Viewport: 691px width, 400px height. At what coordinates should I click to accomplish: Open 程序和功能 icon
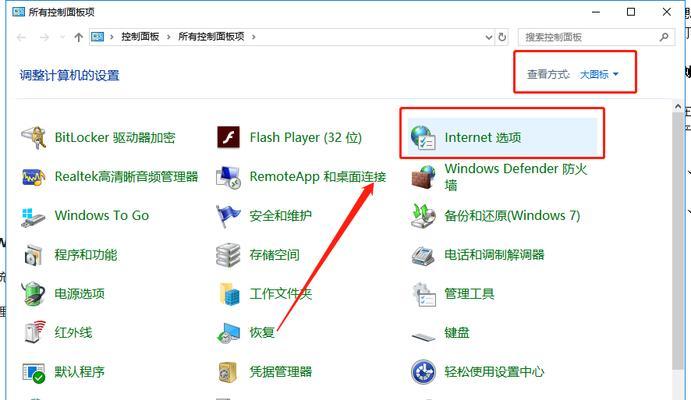pos(33,255)
